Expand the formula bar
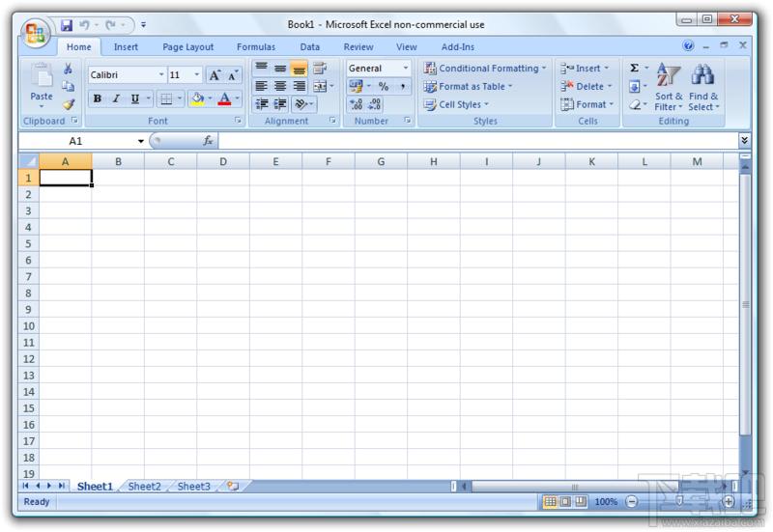The height and width of the screenshot is (532, 773). 744,140
